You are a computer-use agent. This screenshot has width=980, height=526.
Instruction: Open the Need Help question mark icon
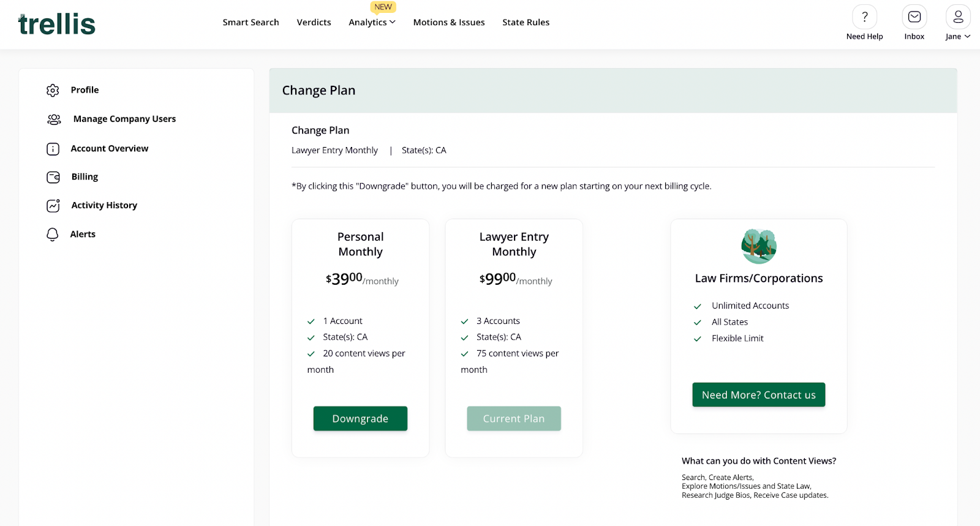(864, 17)
